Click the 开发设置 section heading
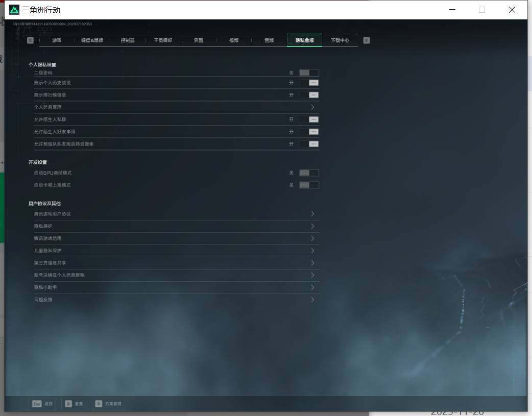This screenshot has height=416, width=532. pyautogui.click(x=38, y=162)
